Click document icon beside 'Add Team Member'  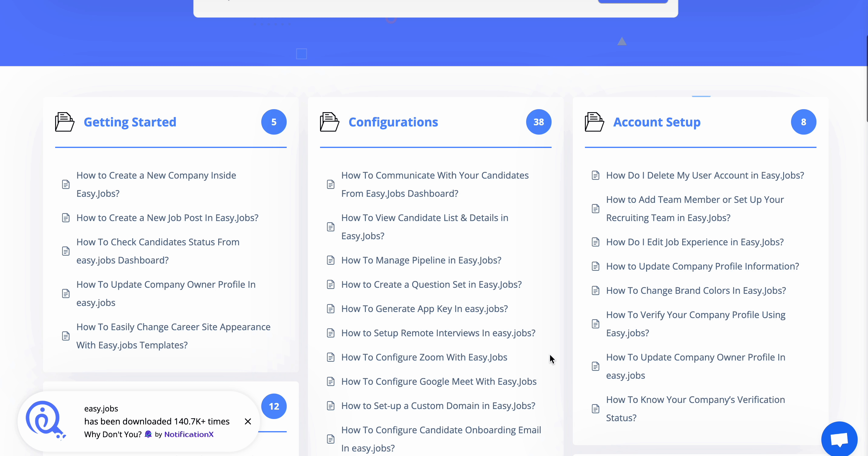(x=596, y=209)
